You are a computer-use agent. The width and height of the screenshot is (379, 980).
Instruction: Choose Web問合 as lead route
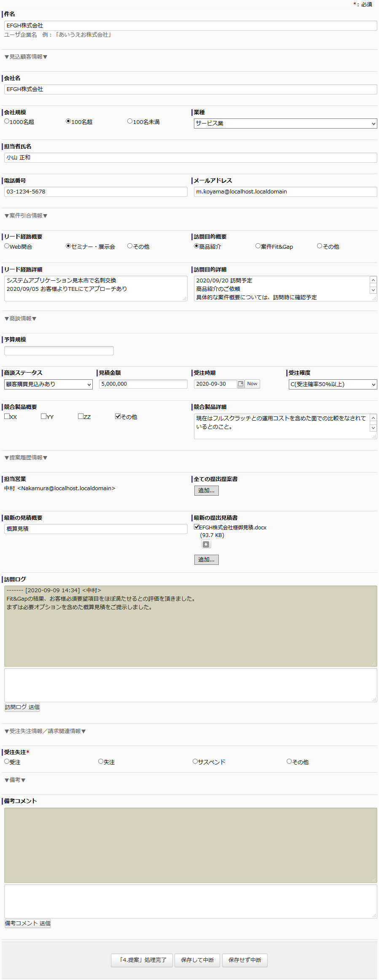tap(7, 246)
